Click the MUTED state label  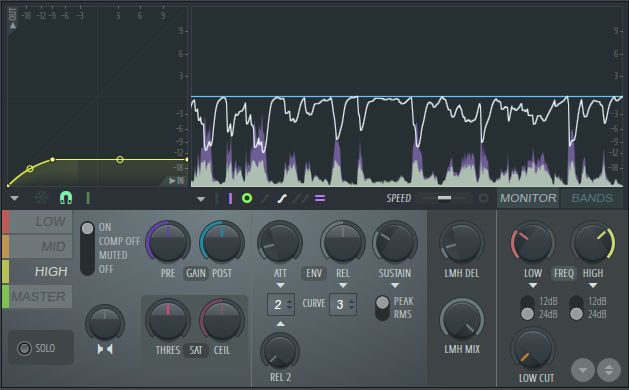coord(113,255)
